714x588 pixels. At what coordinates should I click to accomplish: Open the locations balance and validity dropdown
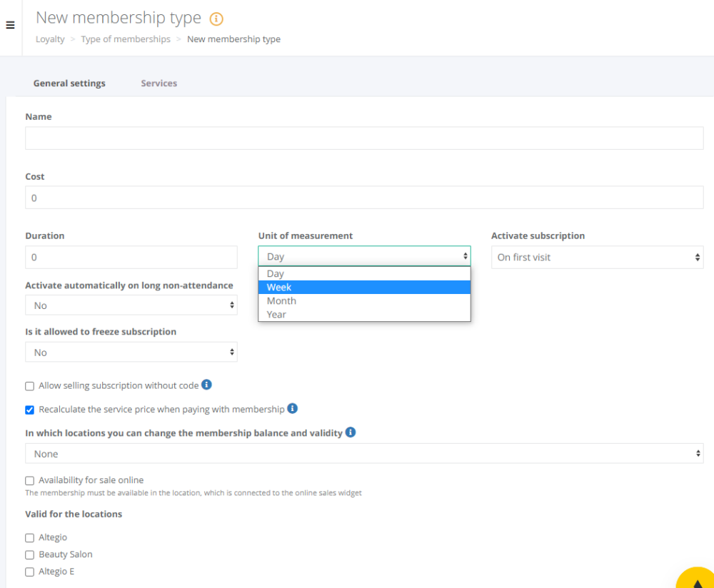pyautogui.click(x=364, y=453)
